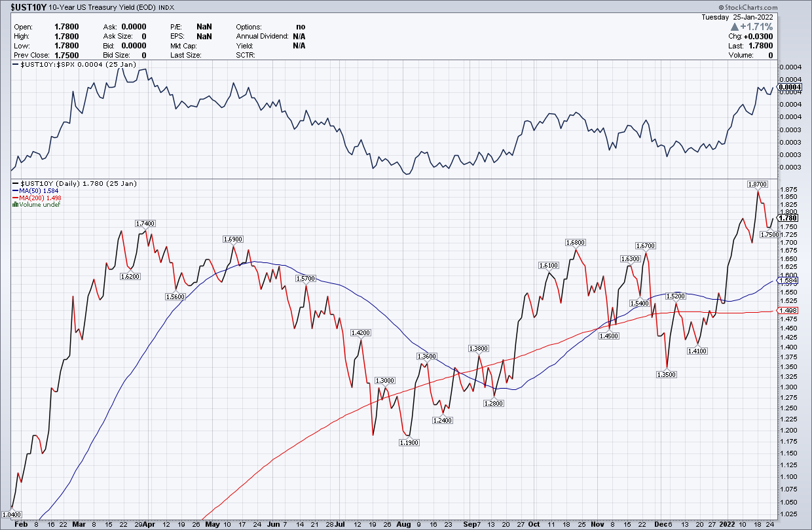Click the 1.8700 peak price label
The image size is (812, 530).
point(758,184)
